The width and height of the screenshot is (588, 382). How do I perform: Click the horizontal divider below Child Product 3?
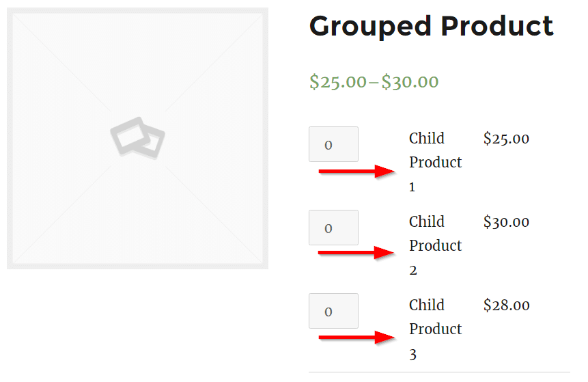(x=439, y=372)
